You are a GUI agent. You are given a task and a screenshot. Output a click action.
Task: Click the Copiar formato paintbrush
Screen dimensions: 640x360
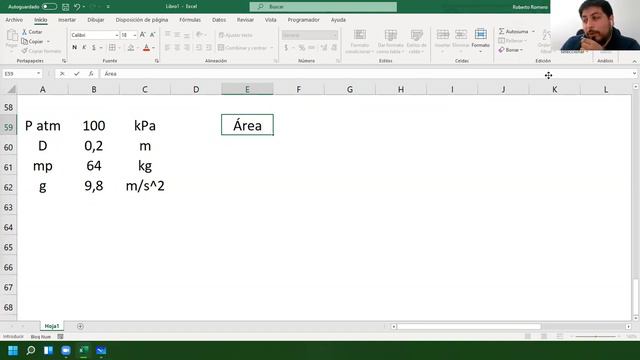(41, 51)
